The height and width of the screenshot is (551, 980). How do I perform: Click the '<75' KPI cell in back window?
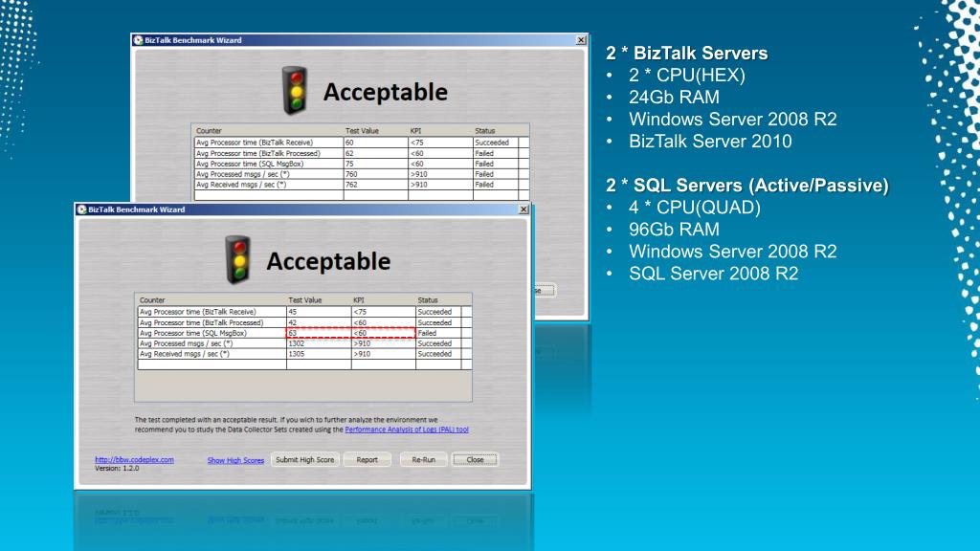coord(440,143)
